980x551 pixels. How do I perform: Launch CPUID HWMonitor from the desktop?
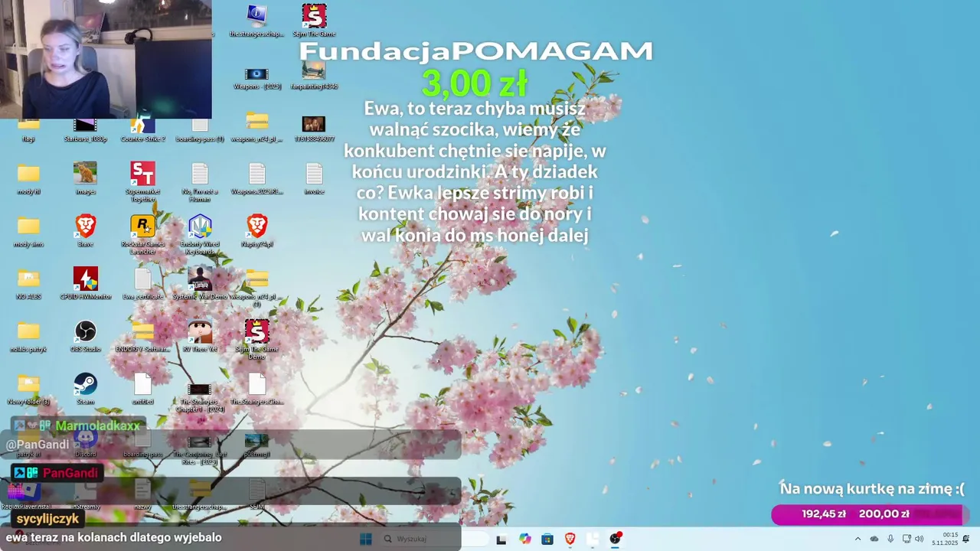point(85,282)
